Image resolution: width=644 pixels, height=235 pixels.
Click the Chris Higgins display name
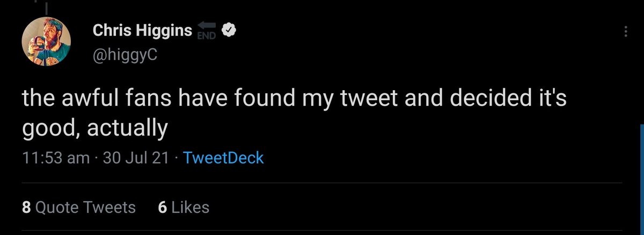click(142, 32)
